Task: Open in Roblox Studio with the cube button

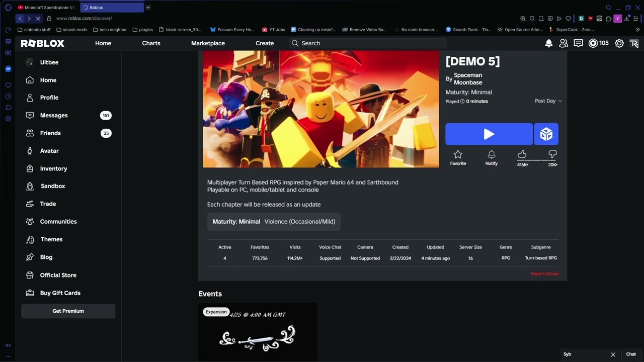Action: [546, 134]
